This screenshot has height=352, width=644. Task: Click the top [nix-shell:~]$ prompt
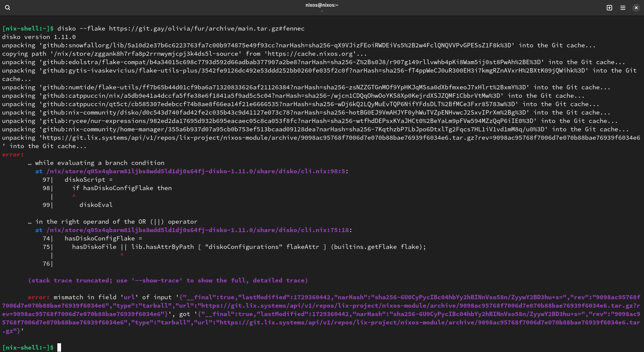[28, 29]
